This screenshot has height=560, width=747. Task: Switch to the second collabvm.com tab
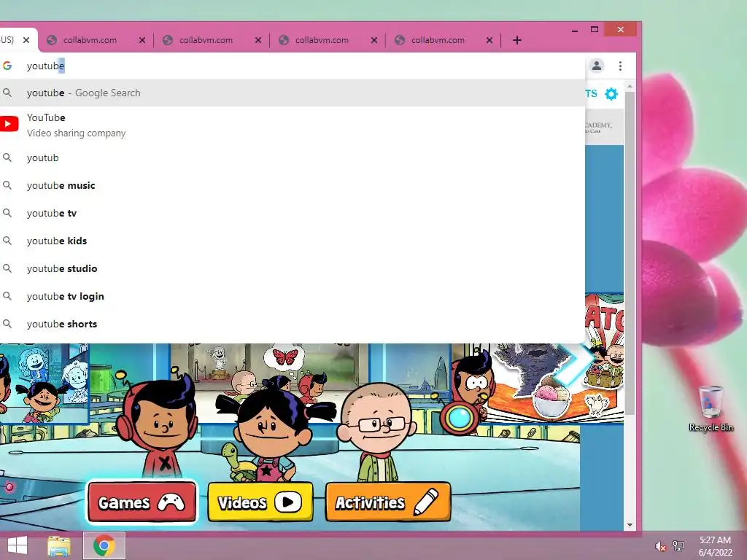[x=206, y=41]
